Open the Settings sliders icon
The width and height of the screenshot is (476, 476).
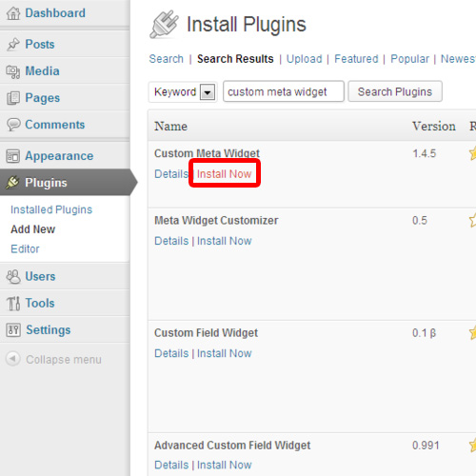click(13, 330)
